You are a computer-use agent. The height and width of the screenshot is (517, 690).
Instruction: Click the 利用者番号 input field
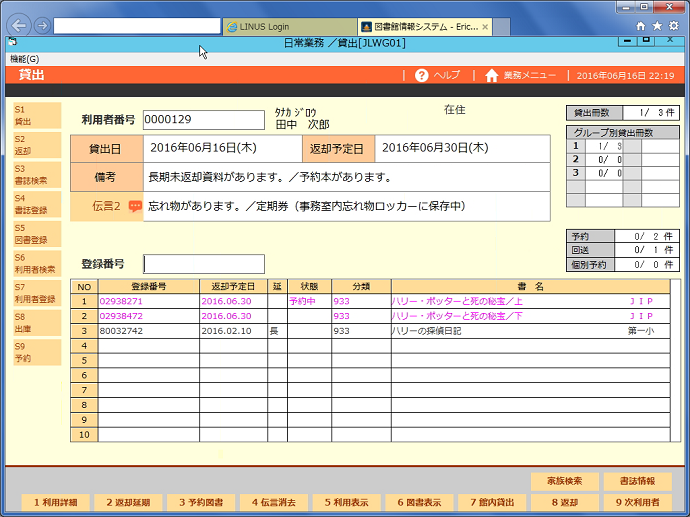[204, 120]
